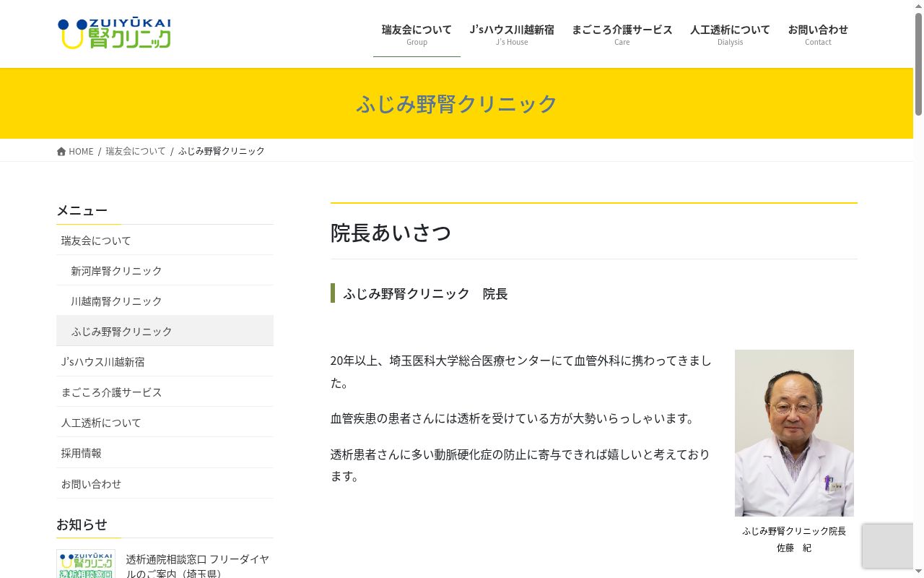
Task: Click the Zuiyukai 腎クリニック logo
Action: tap(114, 34)
